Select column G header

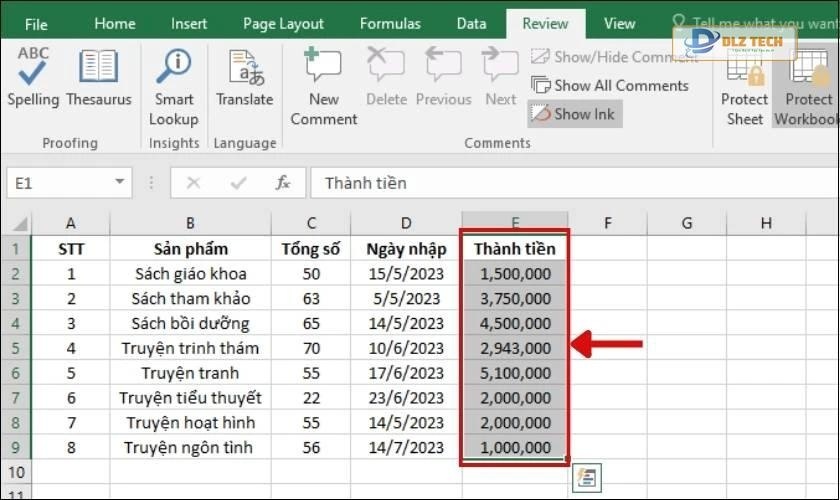[687, 223]
